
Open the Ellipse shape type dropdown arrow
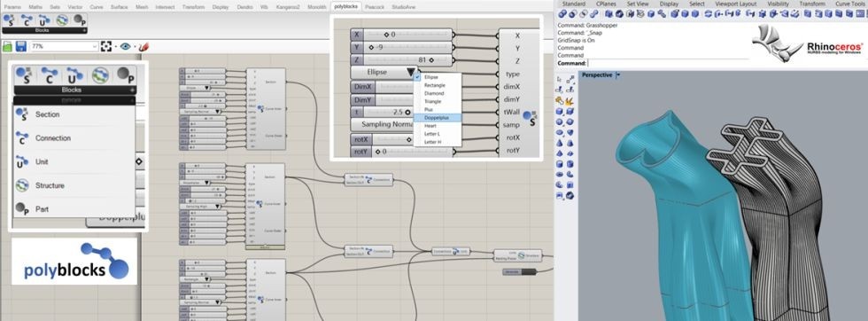pyautogui.click(x=410, y=73)
